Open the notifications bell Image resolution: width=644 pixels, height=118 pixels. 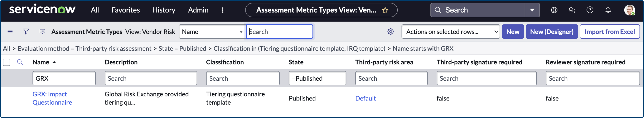pyautogui.click(x=608, y=10)
